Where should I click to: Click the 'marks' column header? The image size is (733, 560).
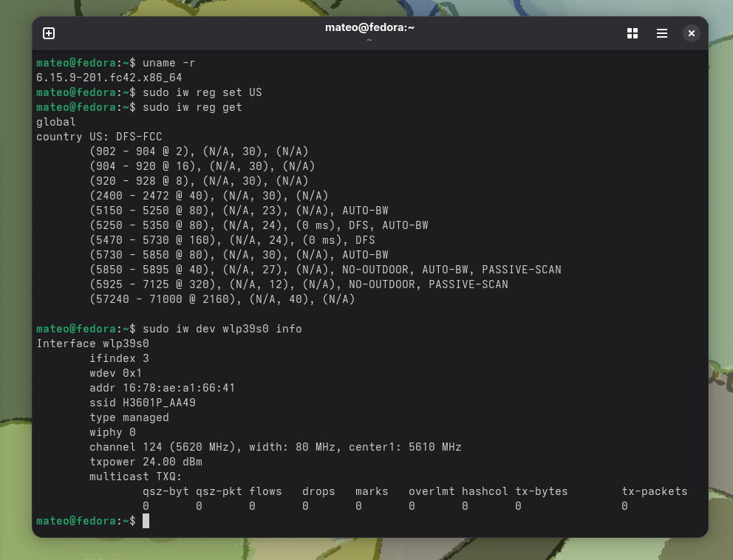[x=372, y=492]
